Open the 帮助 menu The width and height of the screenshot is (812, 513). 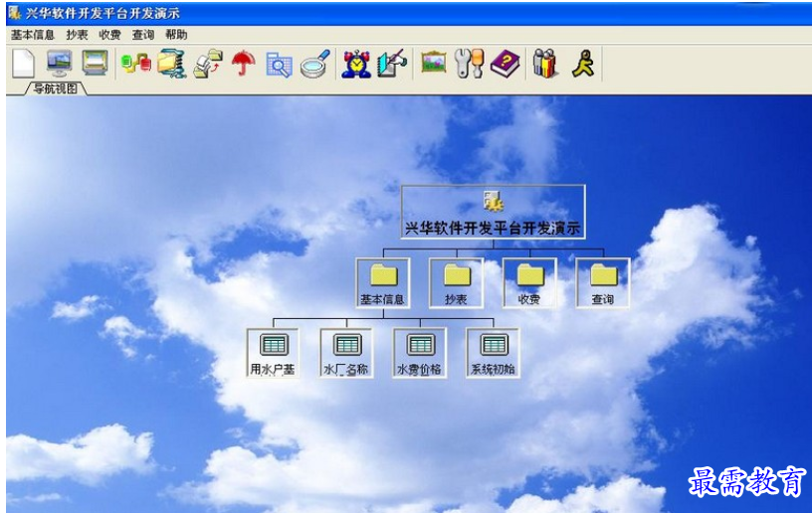pyautogui.click(x=176, y=35)
